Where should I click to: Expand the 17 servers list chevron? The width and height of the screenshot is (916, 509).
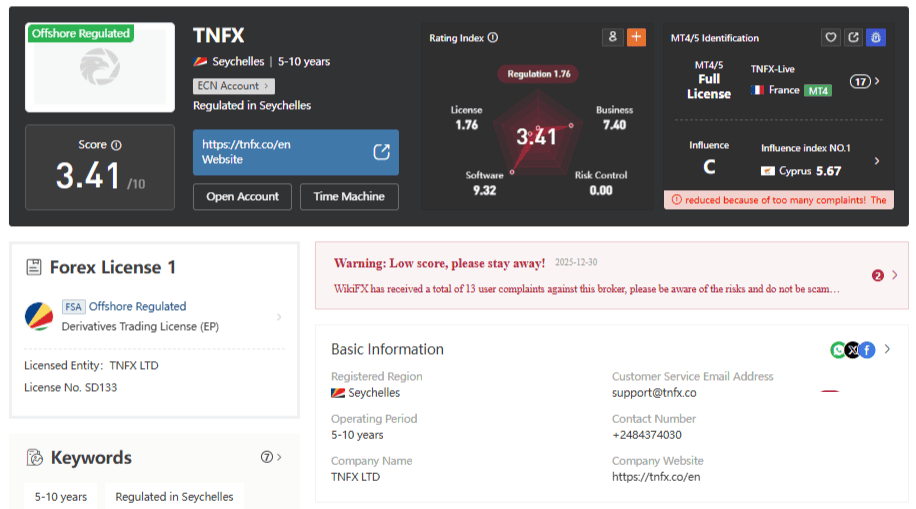click(x=877, y=81)
